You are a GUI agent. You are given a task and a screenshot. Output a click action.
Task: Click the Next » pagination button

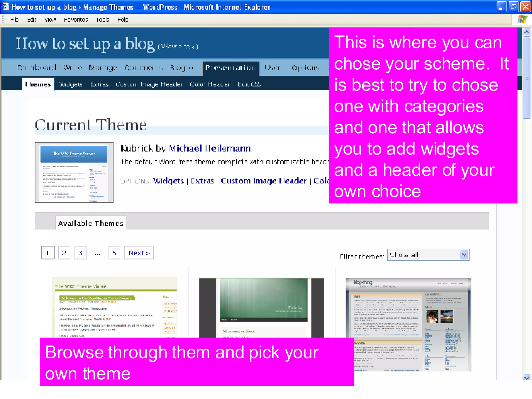tap(139, 253)
